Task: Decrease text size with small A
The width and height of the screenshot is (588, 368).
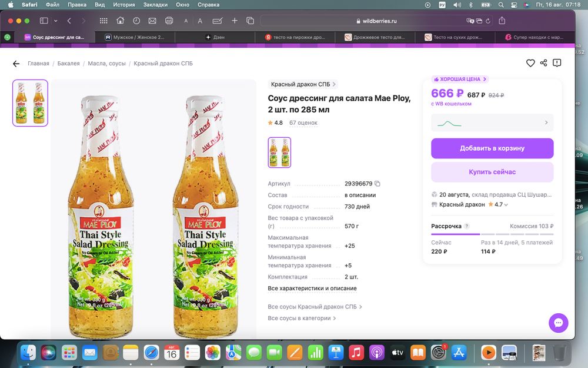Action: [186, 21]
